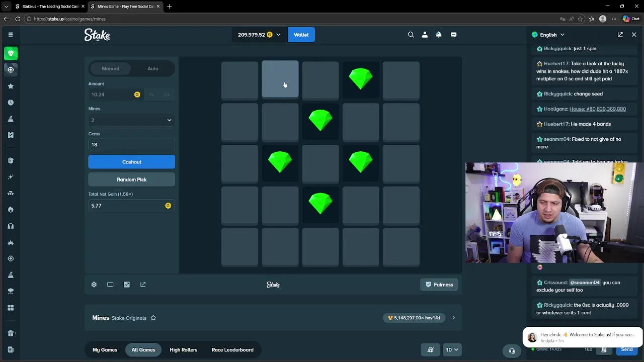Reveal the highlighted tile under the cursor
The width and height of the screenshot is (644, 362).
tap(280, 79)
